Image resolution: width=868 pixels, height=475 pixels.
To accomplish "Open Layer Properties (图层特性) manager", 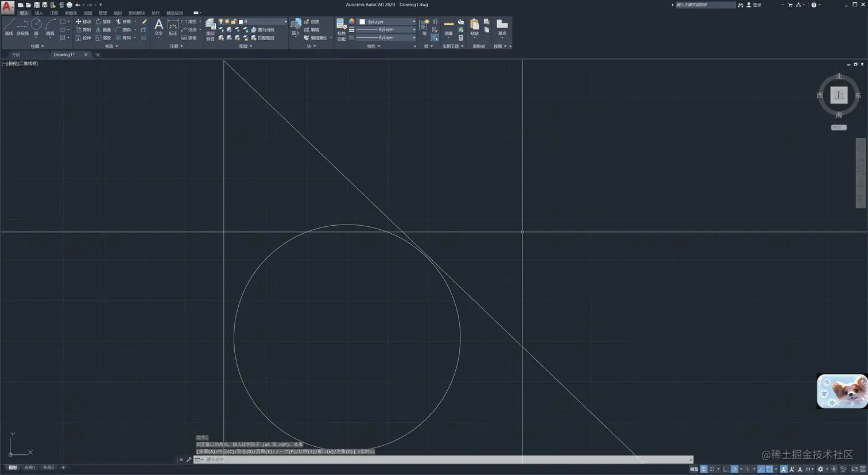I will pos(210,29).
